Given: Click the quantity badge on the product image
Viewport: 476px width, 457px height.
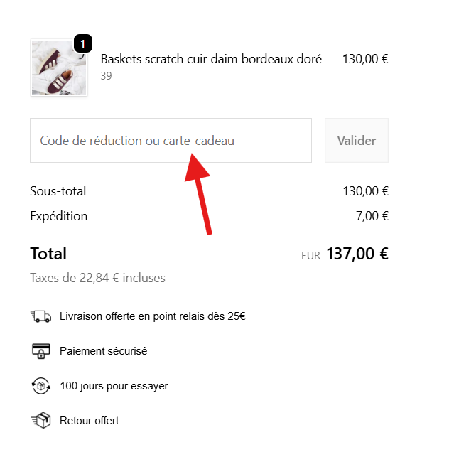Looking at the screenshot, I should coord(82,44).
